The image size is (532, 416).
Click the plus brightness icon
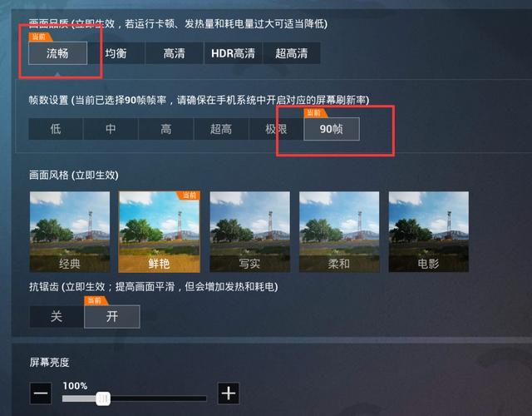tap(229, 394)
